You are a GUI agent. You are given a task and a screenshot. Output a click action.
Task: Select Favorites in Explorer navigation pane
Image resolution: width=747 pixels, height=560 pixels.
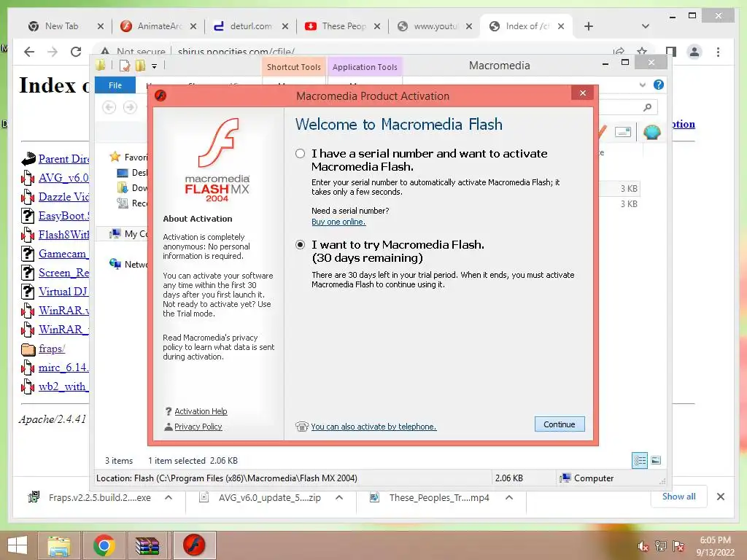[128, 157]
